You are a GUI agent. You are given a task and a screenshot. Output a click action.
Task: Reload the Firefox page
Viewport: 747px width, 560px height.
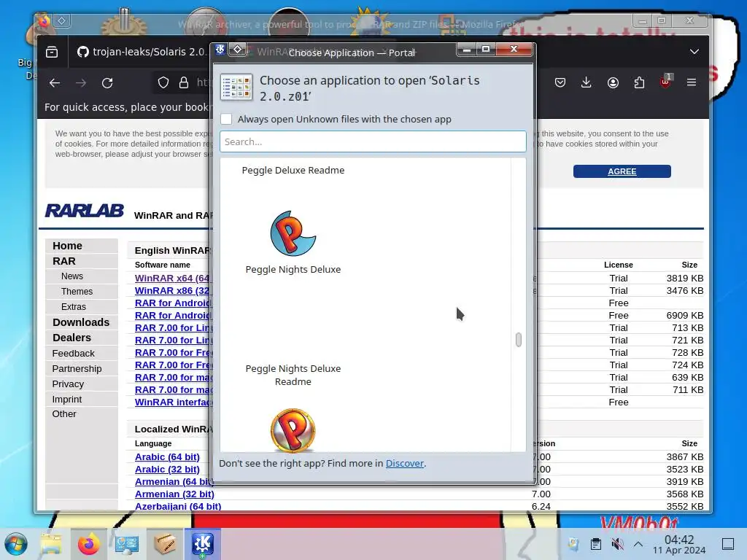tap(107, 83)
